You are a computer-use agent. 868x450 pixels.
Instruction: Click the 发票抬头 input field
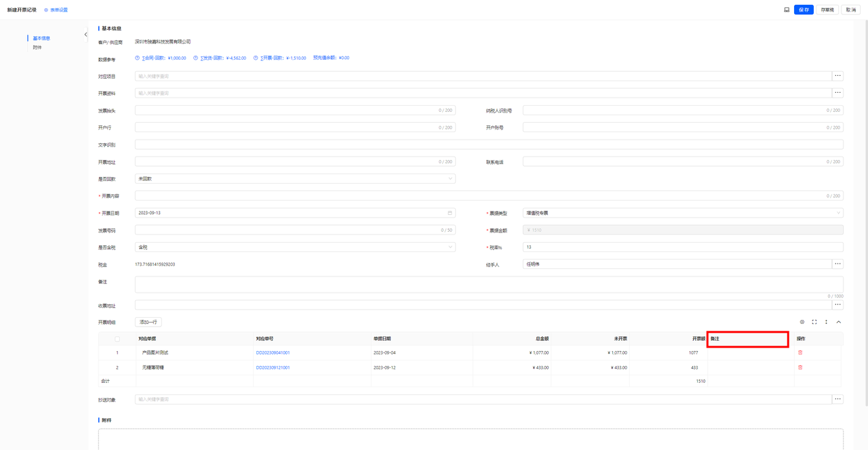point(295,110)
